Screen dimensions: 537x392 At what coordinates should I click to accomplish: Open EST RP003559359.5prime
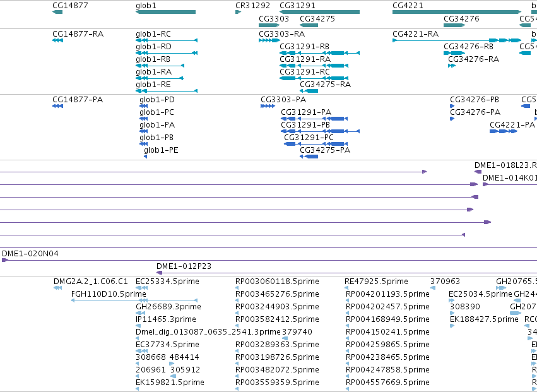pyautogui.click(x=237, y=389)
